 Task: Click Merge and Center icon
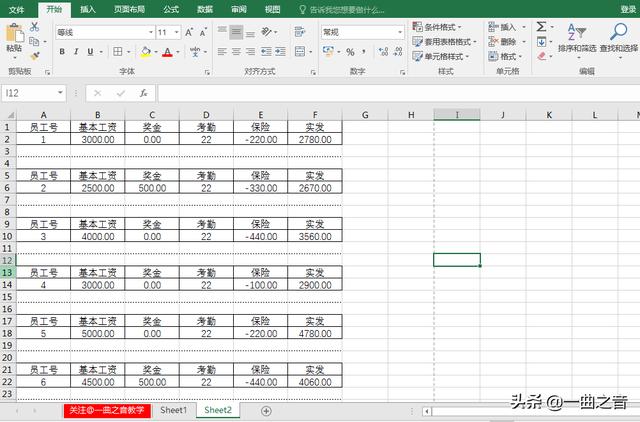[300, 52]
